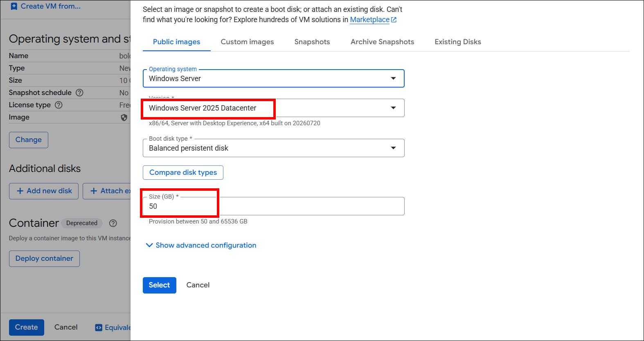Expand Show advanced configuration
Viewport: 644px width, 341px height.
(201, 245)
